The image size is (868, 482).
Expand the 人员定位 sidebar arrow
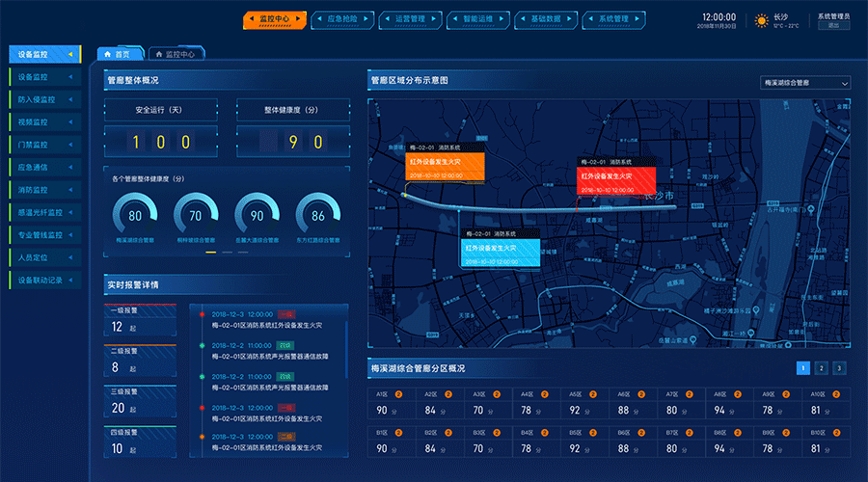pos(70,257)
